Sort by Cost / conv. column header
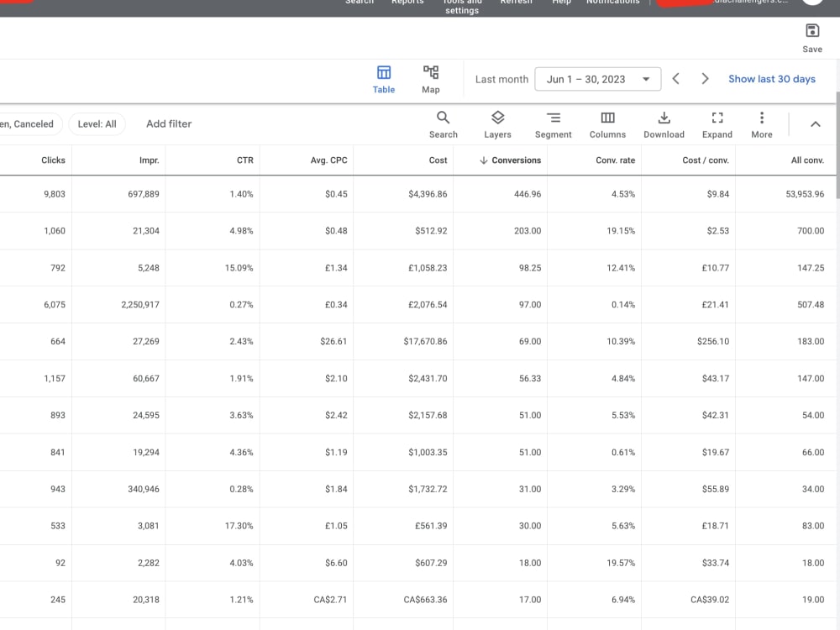 (x=705, y=160)
